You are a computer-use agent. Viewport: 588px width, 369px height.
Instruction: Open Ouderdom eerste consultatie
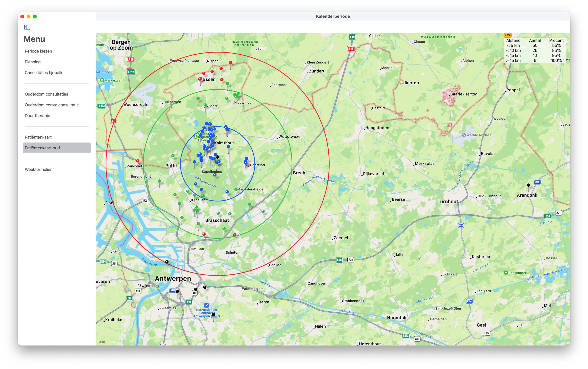pos(52,105)
